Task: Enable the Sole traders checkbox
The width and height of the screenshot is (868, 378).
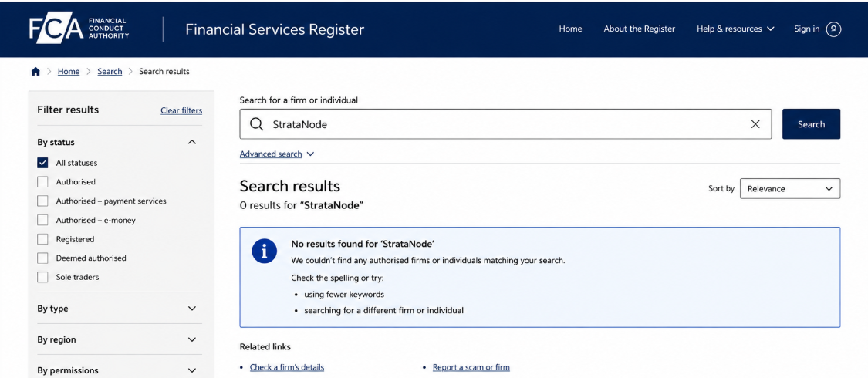Action: click(42, 277)
